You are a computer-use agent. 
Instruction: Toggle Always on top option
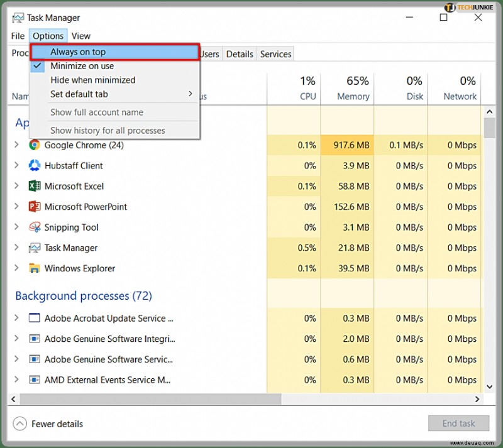pos(115,52)
